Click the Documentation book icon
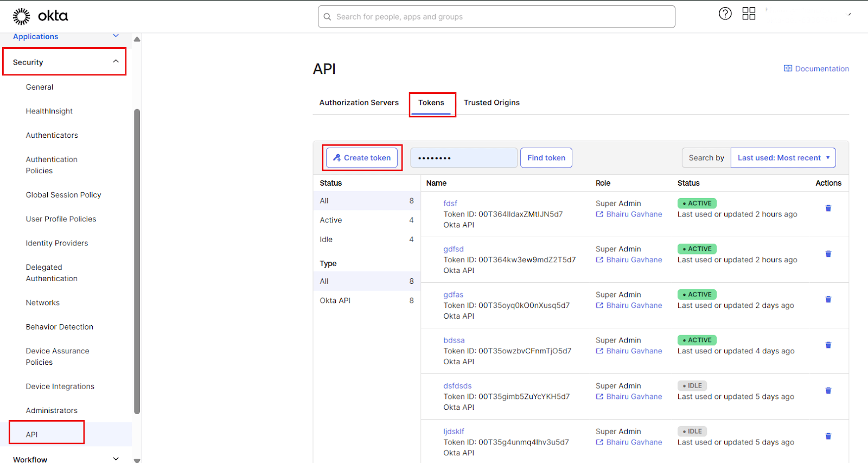This screenshot has width=868, height=463. pos(788,68)
